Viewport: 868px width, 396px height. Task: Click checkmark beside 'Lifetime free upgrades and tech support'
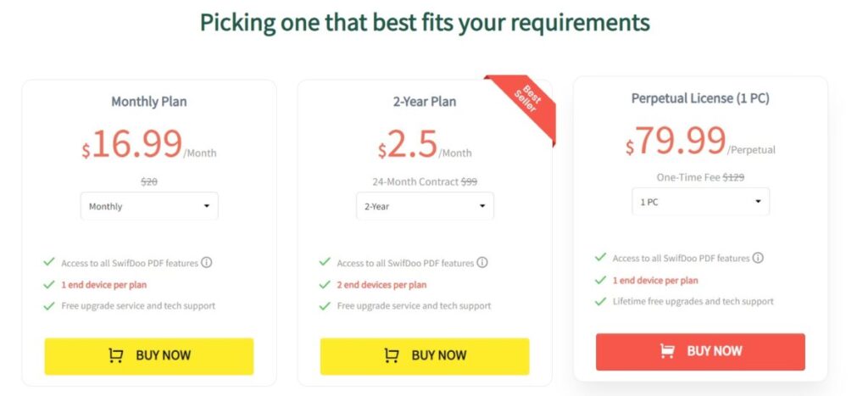601,301
